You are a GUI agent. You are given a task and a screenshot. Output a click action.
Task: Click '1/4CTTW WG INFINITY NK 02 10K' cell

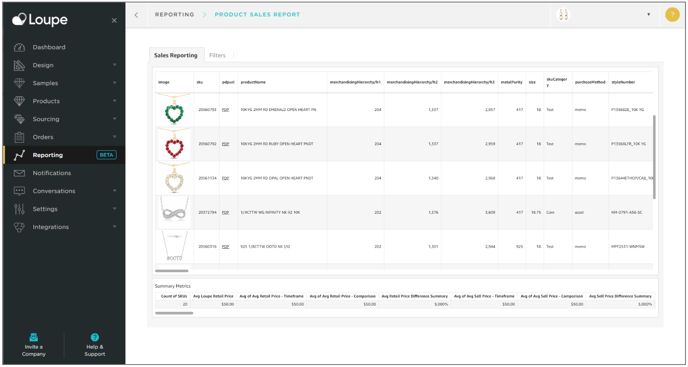(x=270, y=212)
